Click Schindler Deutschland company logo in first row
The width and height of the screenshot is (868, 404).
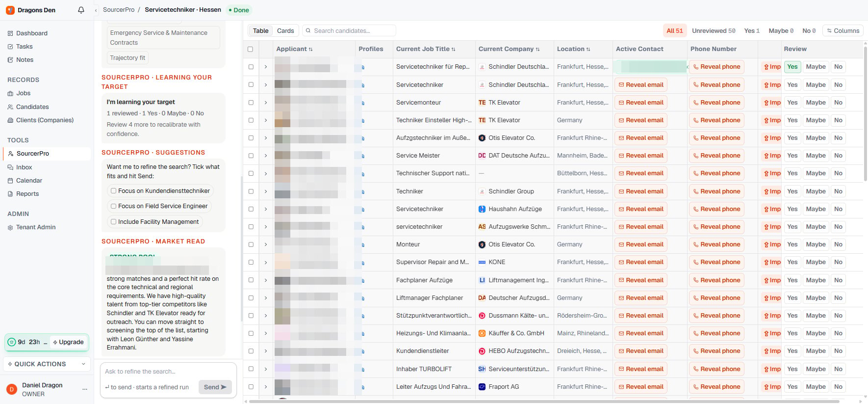(482, 67)
